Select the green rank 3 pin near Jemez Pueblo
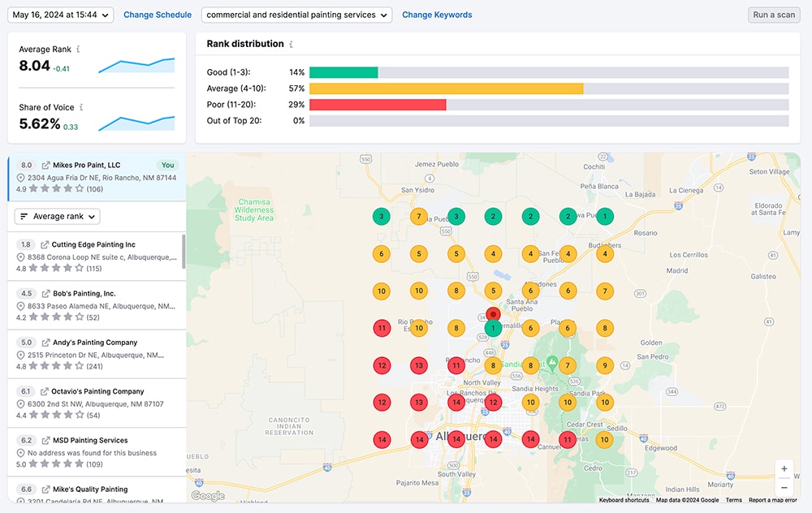 point(380,217)
